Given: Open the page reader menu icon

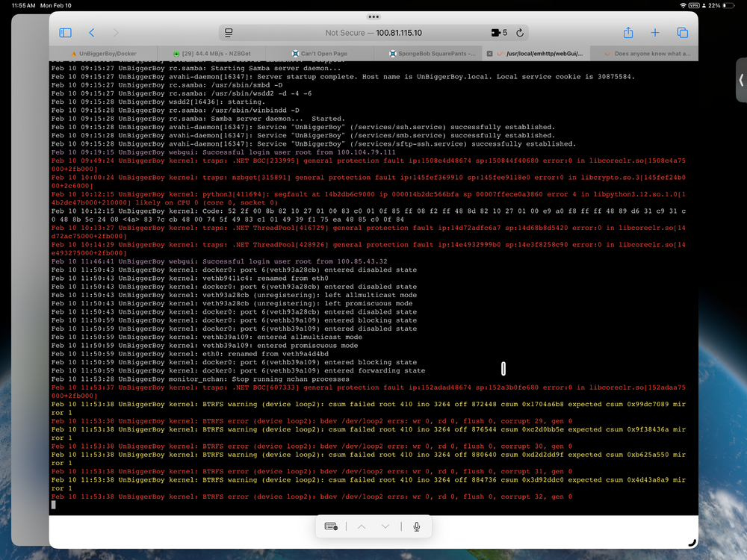Looking at the screenshot, I should point(229,33).
